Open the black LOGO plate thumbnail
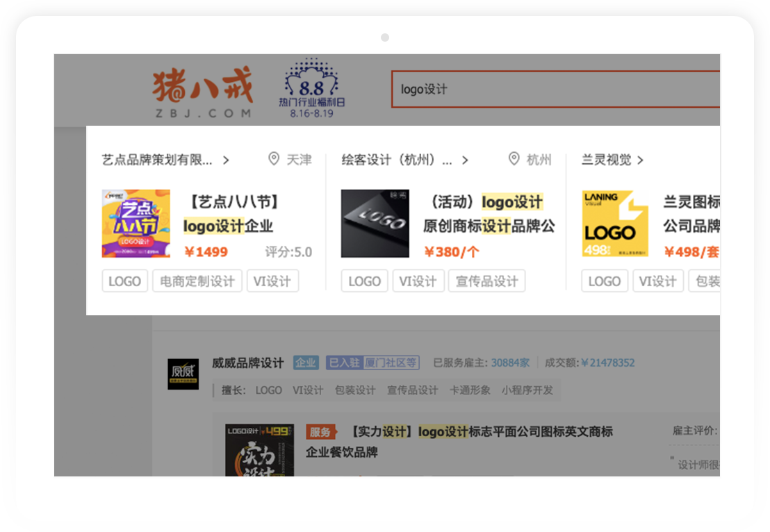The height and width of the screenshot is (532, 770). [x=375, y=224]
